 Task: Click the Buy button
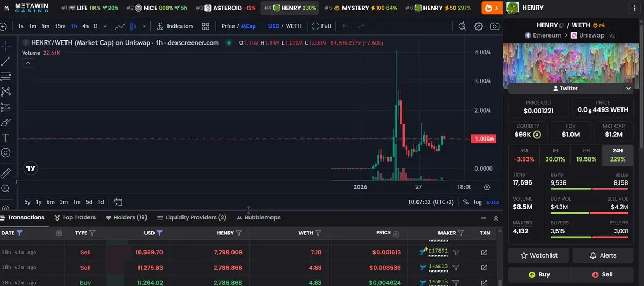pos(539,274)
